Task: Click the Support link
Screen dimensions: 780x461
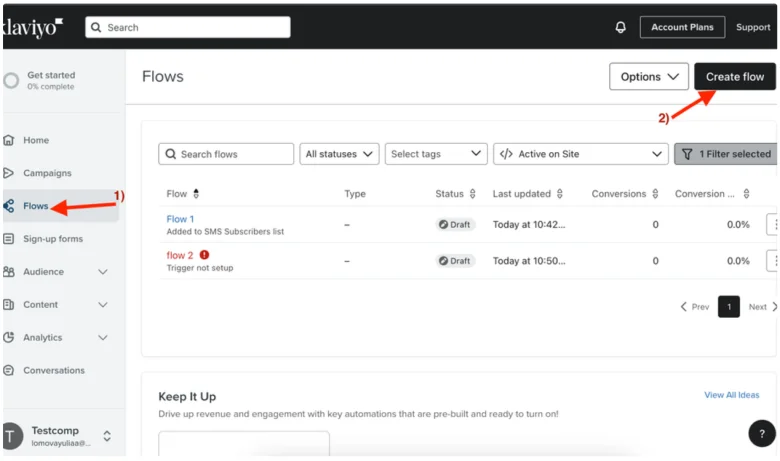Action: point(753,27)
